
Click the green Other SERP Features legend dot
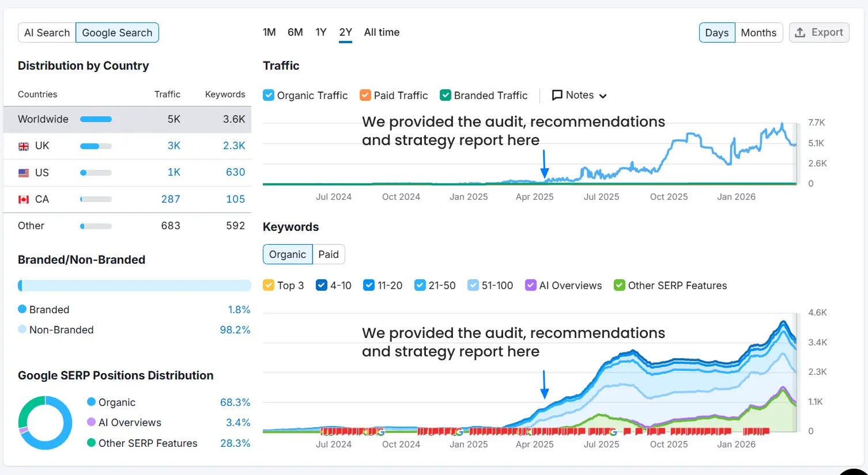tap(91, 443)
